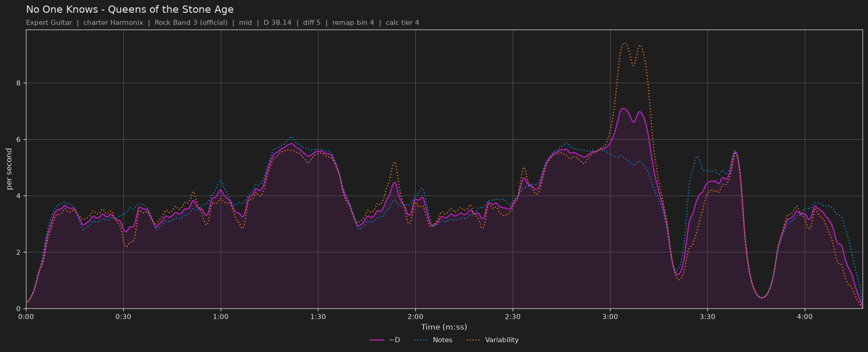Click the Variability legend entry

click(x=493, y=340)
